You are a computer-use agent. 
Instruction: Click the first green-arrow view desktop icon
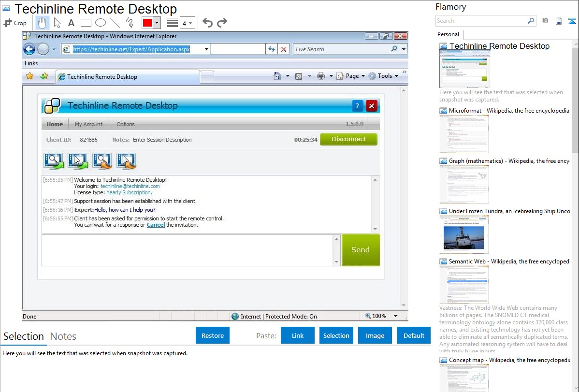pos(54,161)
